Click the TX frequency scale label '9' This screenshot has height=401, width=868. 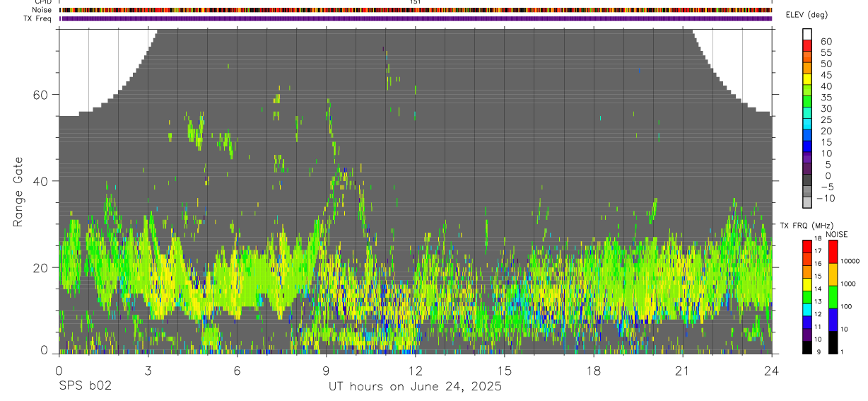818,351
